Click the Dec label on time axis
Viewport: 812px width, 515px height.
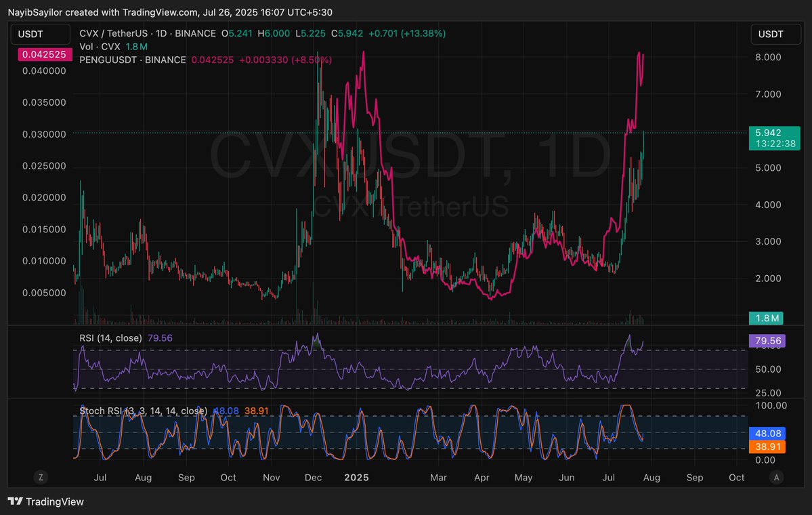pyautogui.click(x=314, y=477)
